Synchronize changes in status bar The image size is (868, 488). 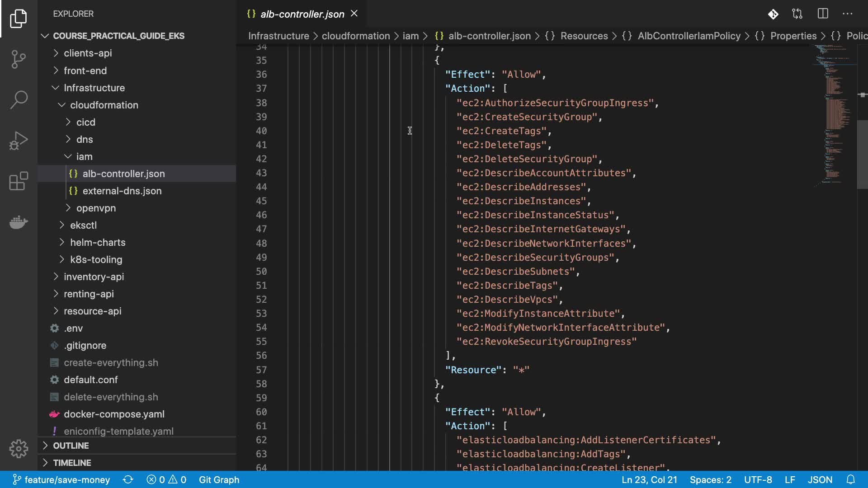(x=128, y=479)
